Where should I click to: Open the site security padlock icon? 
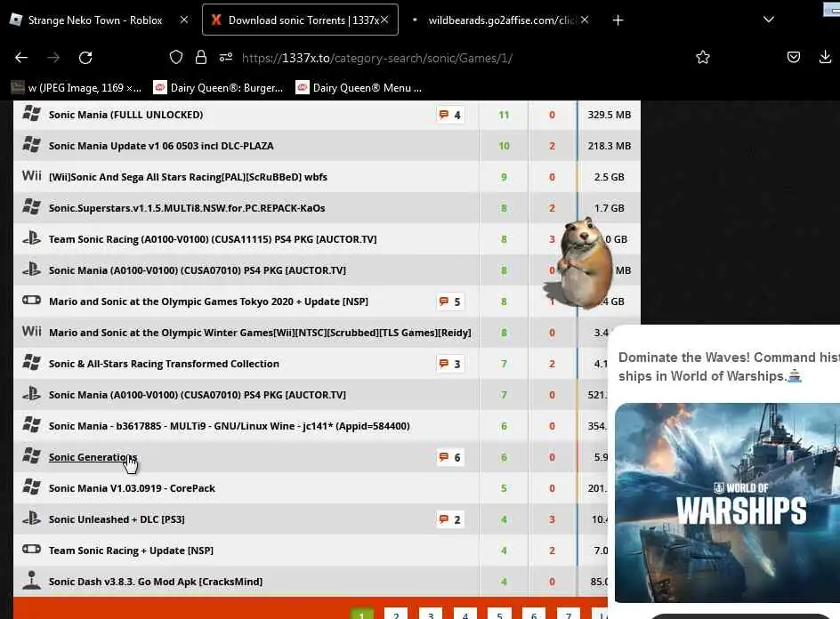pyautogui.click(x=201, y=57)
